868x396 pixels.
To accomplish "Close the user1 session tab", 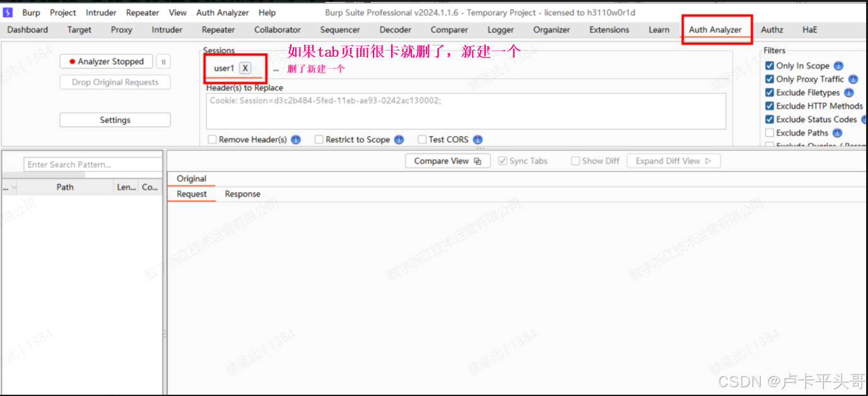I will click(245, 68).
